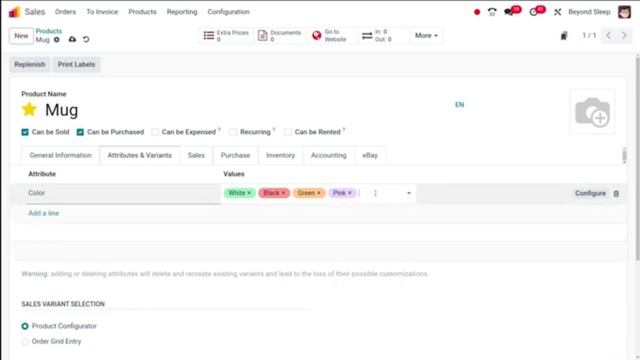Open To Invoice menu
This screenshot has height=360, width=640.
(102, 12)
